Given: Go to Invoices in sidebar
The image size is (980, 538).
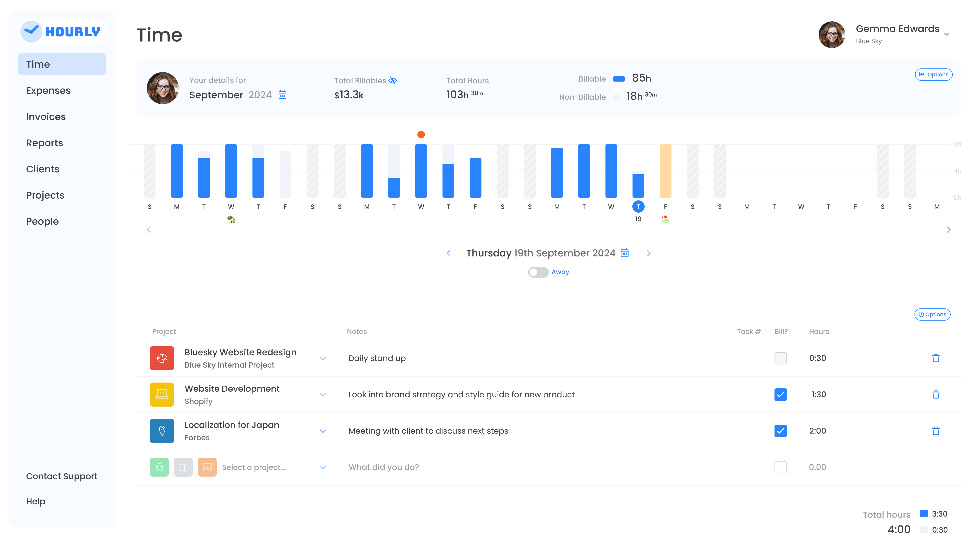Looking at the screenshot, I should coord(46,116).
